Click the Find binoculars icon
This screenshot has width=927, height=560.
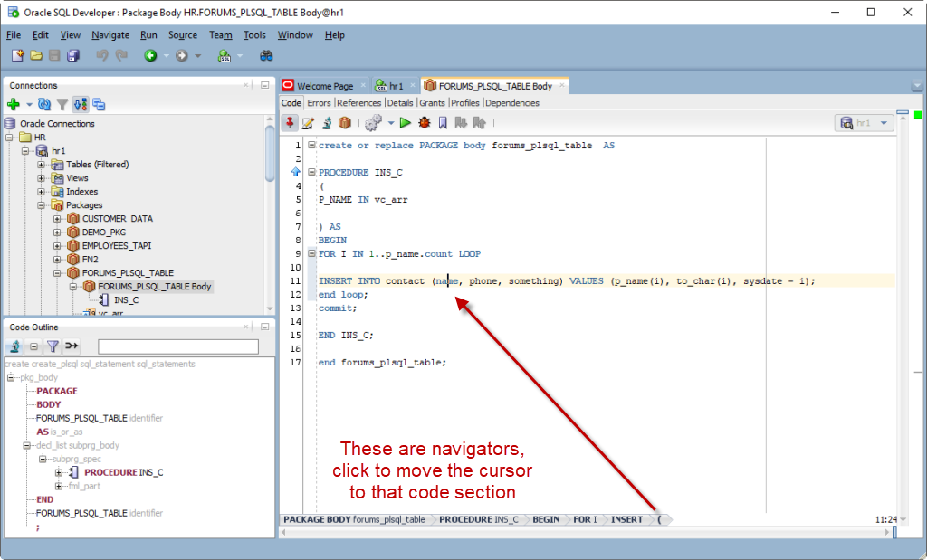266,55
